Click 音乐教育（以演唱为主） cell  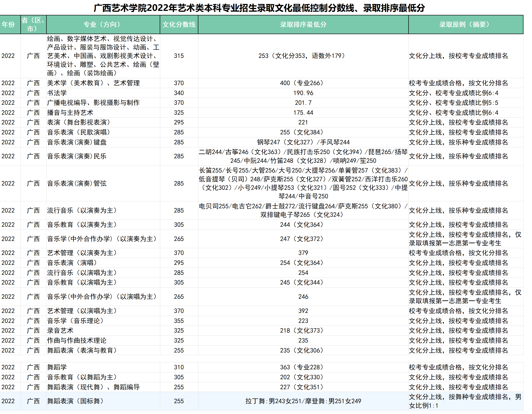click(103, 283)
